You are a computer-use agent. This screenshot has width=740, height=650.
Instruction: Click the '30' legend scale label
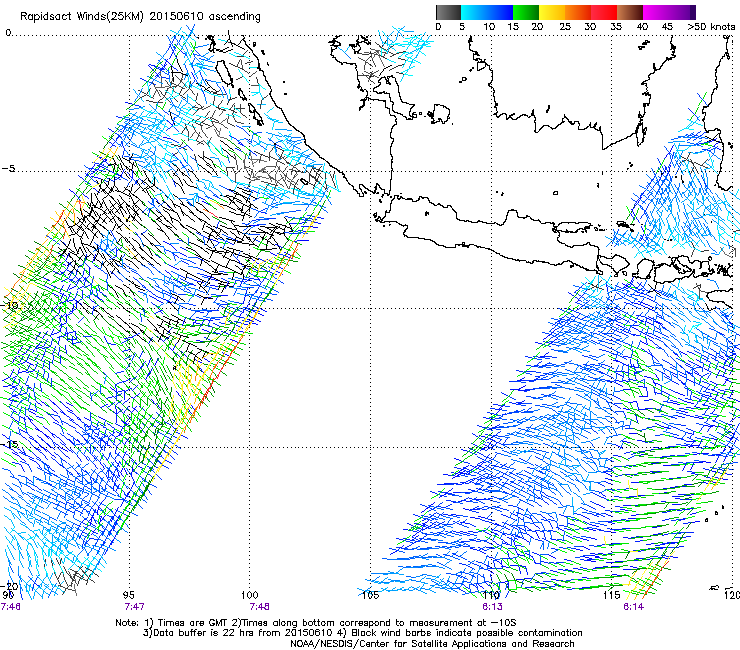(590, 27)
